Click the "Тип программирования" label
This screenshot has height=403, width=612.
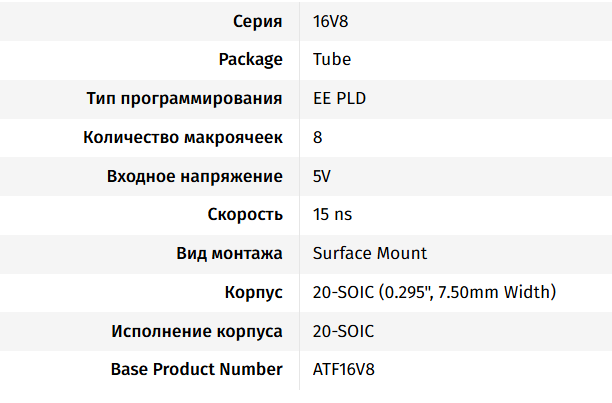point(185,98)
